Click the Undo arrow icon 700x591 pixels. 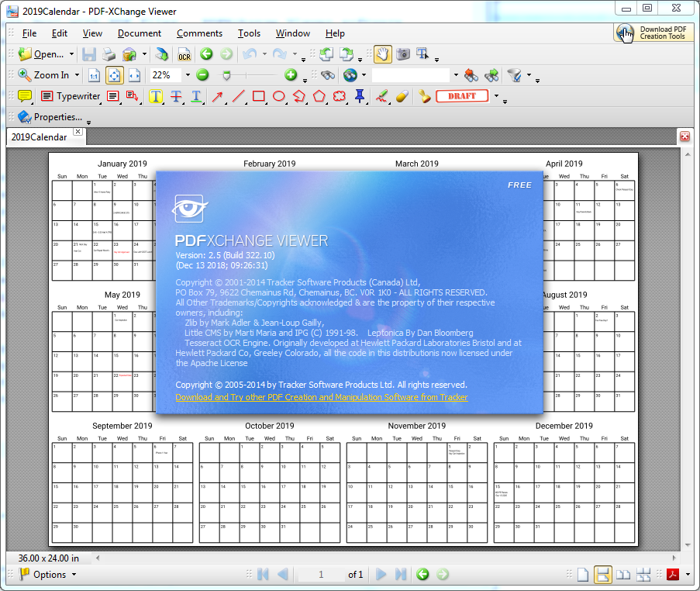(x=250, y=54)
